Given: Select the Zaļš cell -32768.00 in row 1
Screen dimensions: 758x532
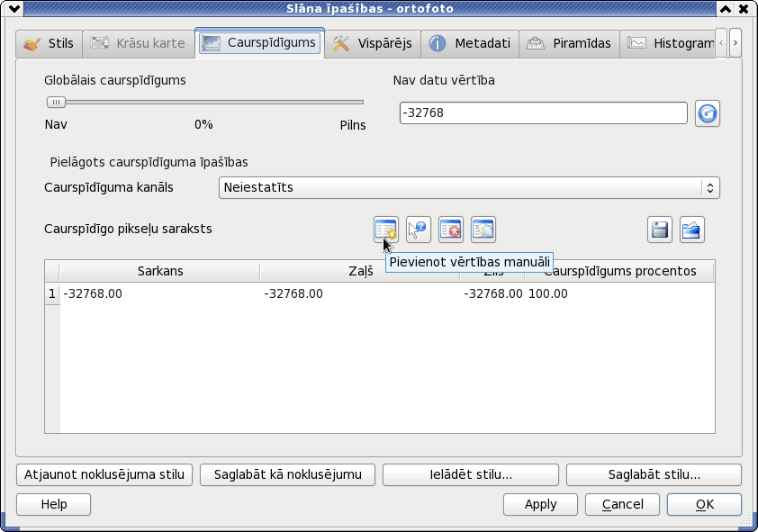Looking at the screenshot, I should point(360,293).
